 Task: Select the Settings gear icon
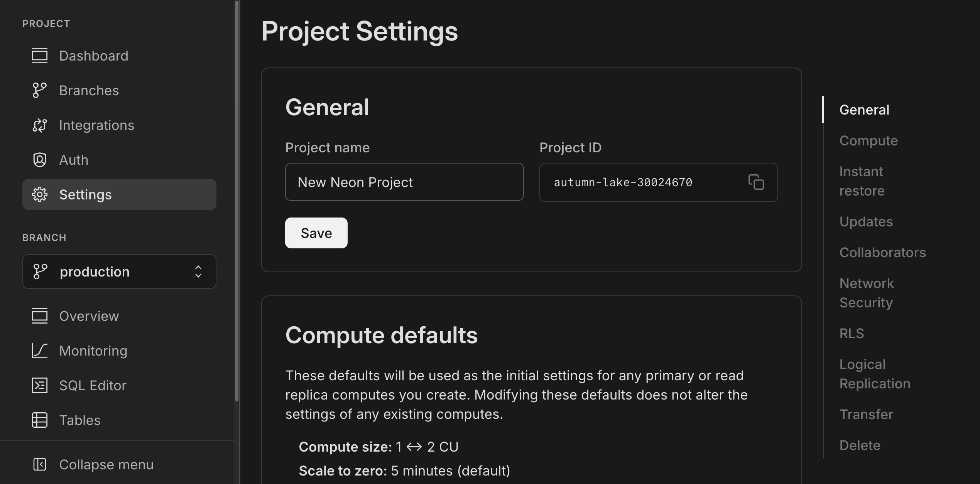[40, 194]
